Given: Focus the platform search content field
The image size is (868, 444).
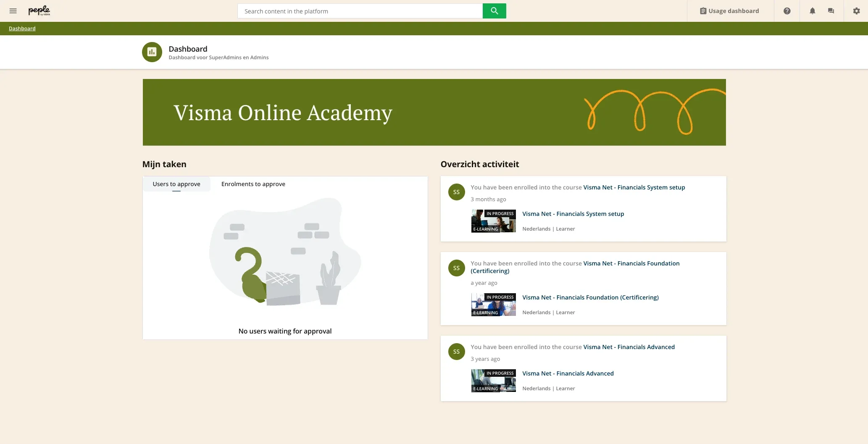Looking at the screenshot, I should [x=360, y=11].
